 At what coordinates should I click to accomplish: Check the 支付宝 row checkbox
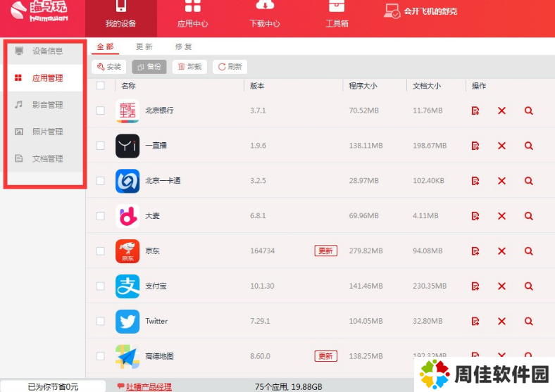pos(101,286)
